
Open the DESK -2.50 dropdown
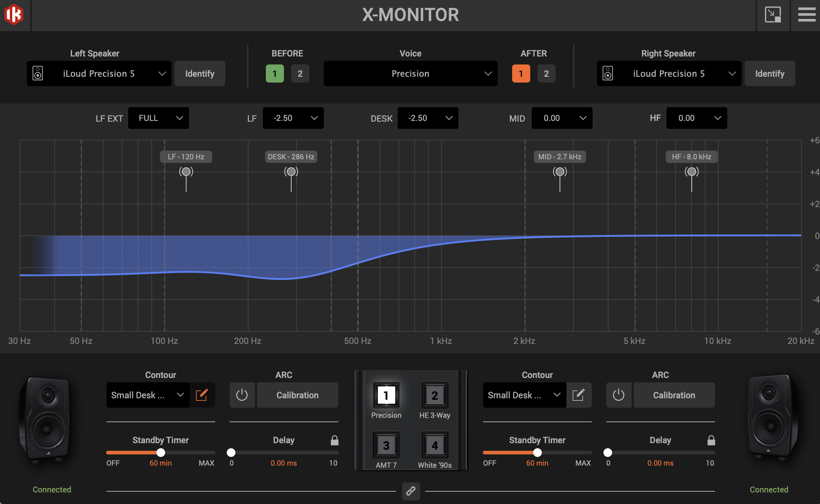point(428,118)
